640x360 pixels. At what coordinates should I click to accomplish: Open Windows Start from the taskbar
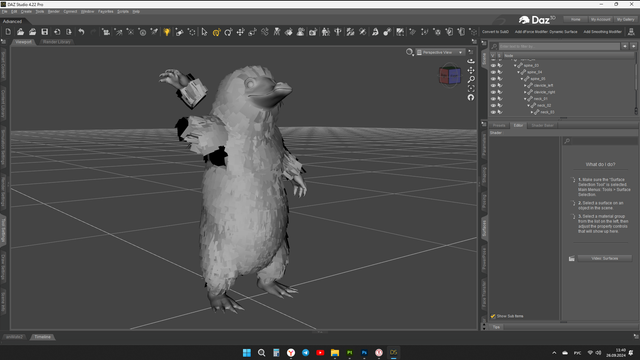coord(247,353)
